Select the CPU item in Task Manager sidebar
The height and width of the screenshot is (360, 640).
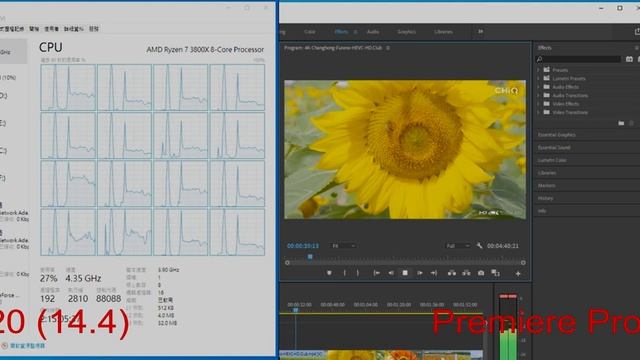[13, 51]
